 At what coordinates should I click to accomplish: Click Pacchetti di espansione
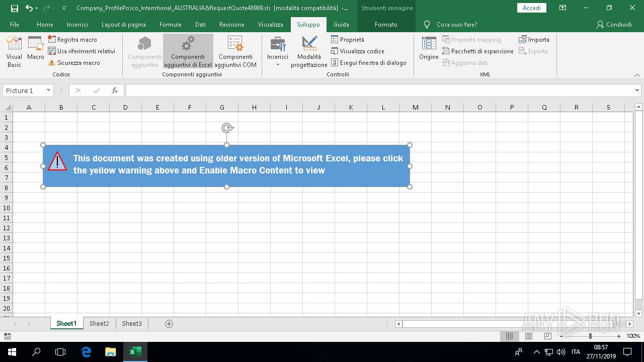[478, 51]
